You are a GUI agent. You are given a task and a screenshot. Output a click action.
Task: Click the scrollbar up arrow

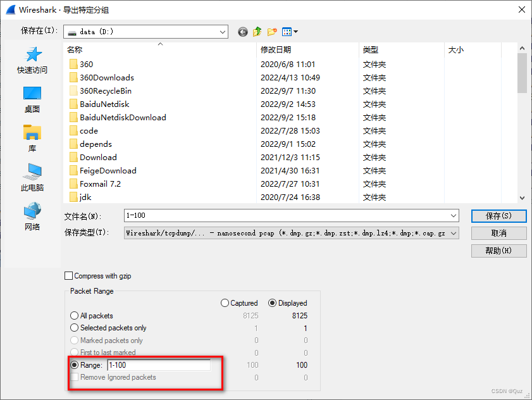[522, 49]
